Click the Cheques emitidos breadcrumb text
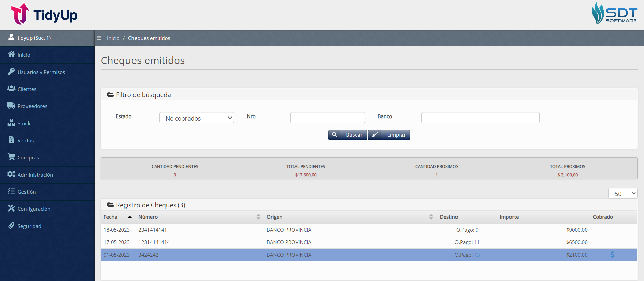 click(149, 38)
